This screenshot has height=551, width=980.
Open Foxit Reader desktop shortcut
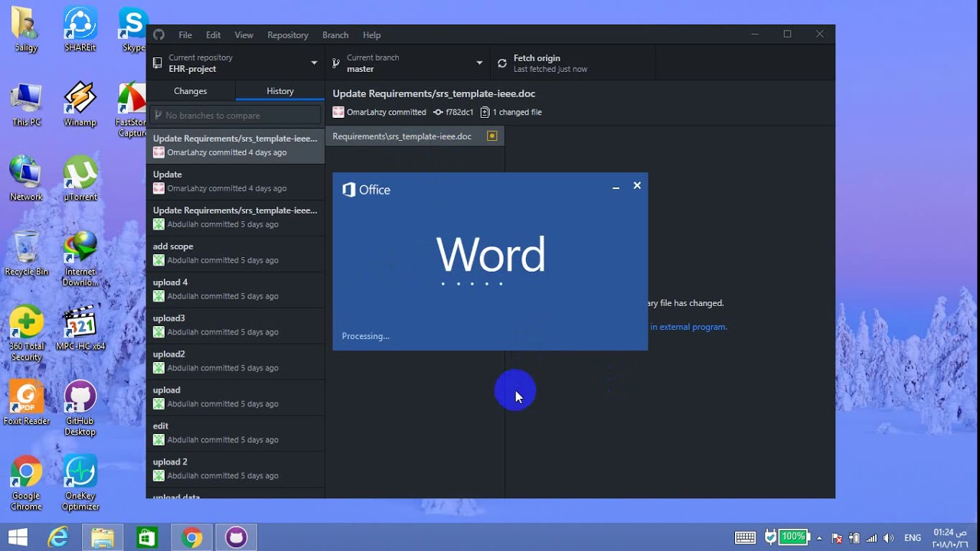pos(26,403)
